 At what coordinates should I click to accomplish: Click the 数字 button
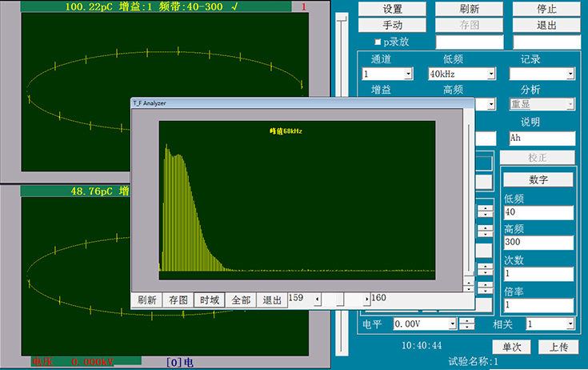coord(538,179)
